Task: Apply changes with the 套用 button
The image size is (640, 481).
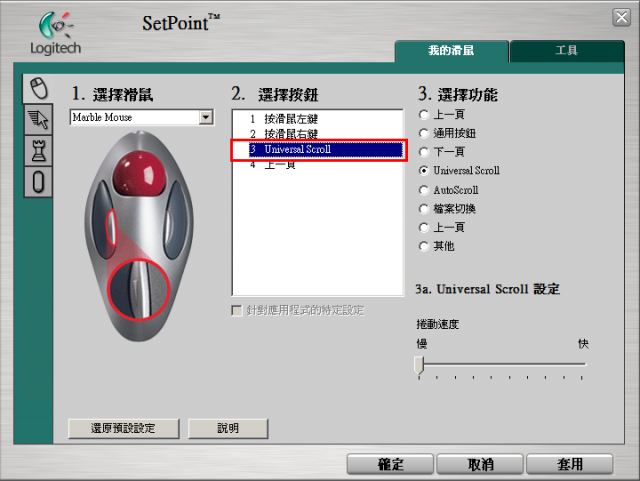Action: [570, 464]
